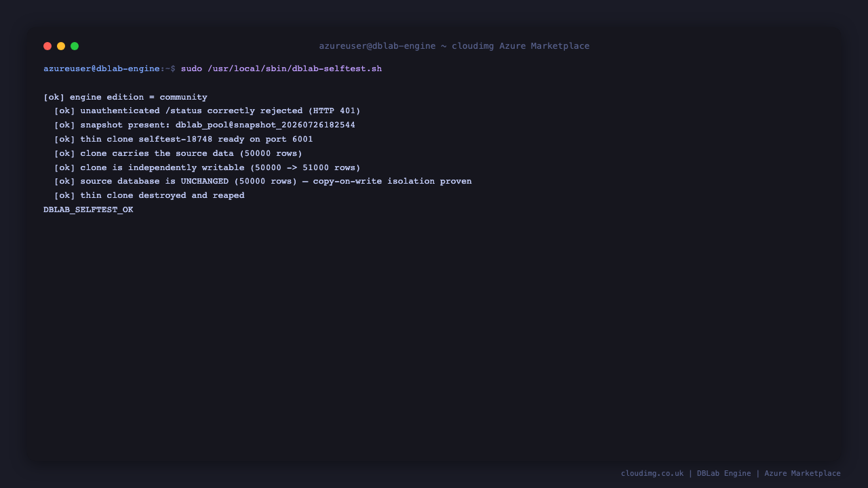This screenshot has width=868, height=488.
Task: Click the line 'source database is UNCHANGED' copy-on-write
Action: 263,181
